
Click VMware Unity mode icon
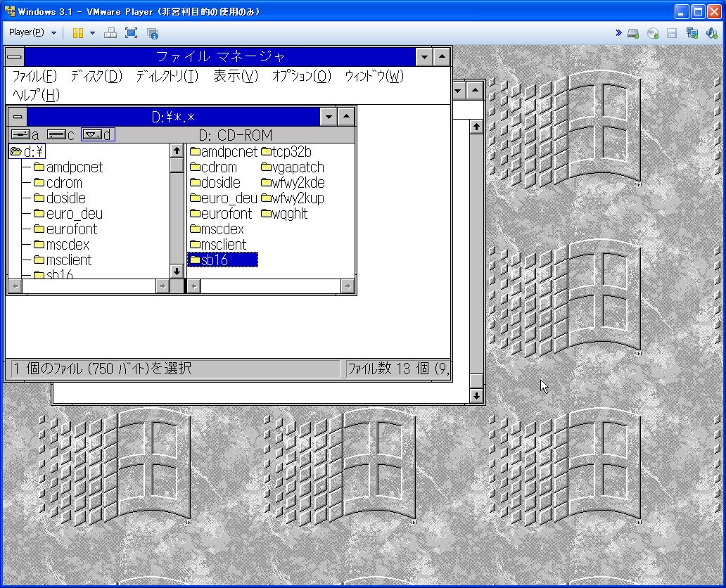[x=153, y=33]
